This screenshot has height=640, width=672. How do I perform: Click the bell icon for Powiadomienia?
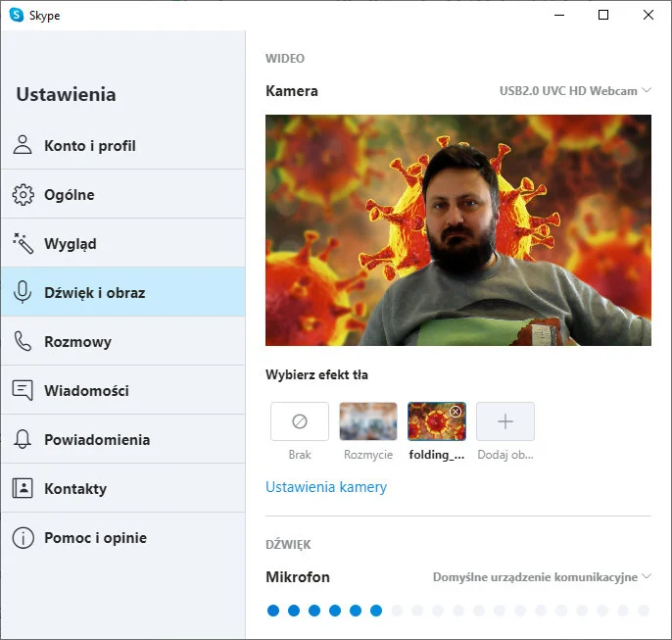(x=23, y=439)
